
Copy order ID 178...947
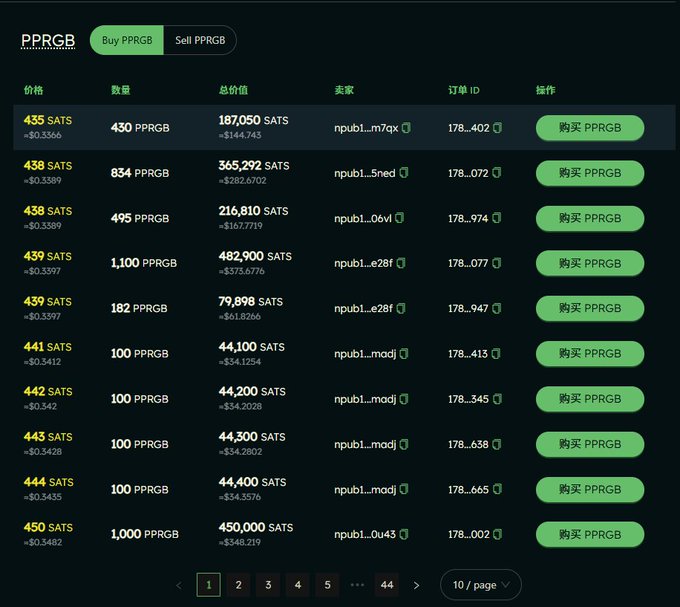coord(497,308)
